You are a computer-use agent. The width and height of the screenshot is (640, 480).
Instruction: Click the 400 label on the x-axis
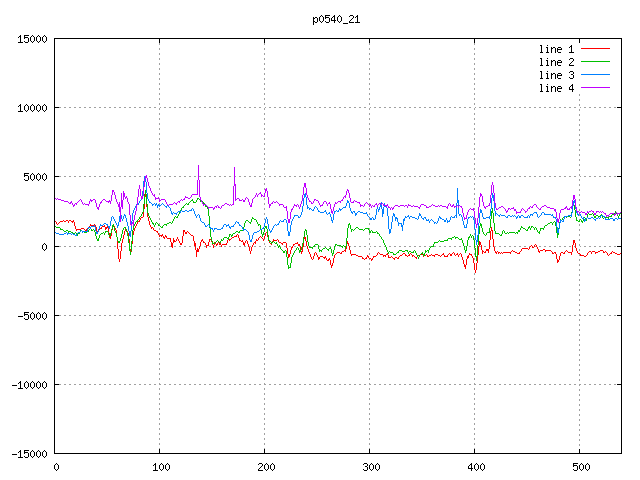[475, 467]
